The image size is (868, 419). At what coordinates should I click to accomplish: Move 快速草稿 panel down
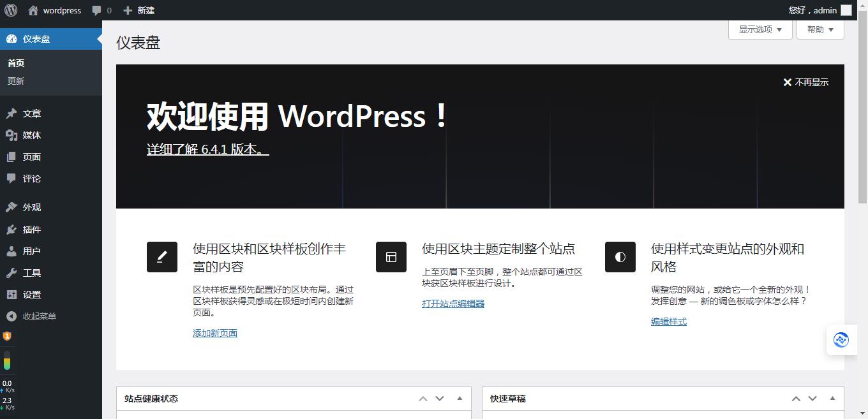pos(812,399)
